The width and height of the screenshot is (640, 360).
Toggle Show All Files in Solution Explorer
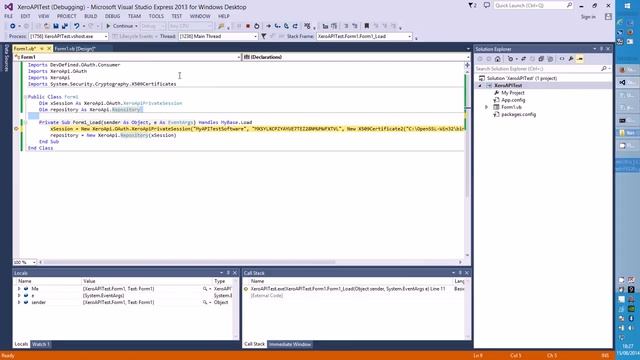[550, 59]
